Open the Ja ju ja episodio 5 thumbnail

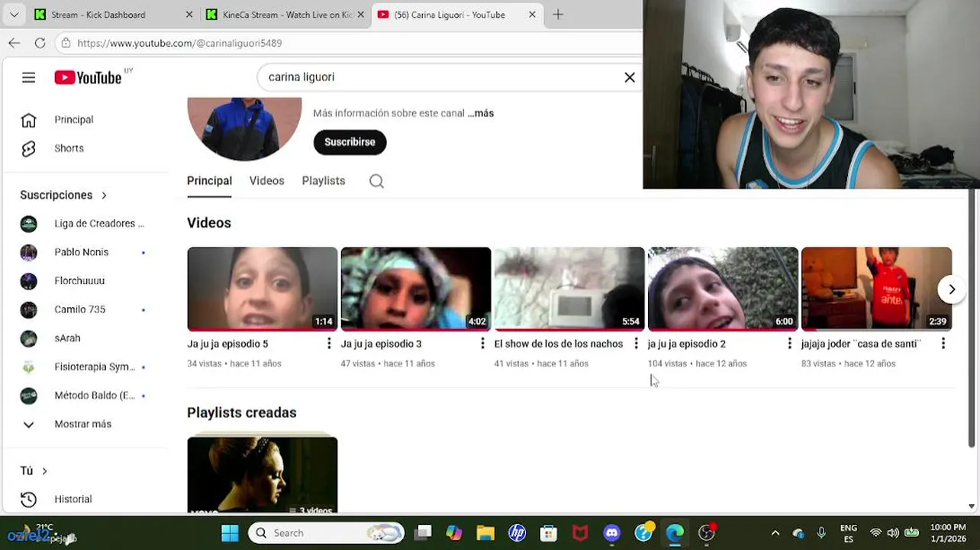click(262, 289)
